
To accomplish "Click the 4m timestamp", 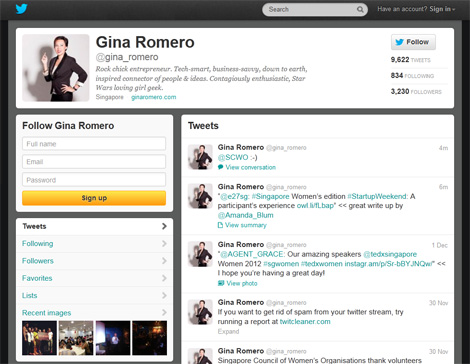I will click(443, 148).
